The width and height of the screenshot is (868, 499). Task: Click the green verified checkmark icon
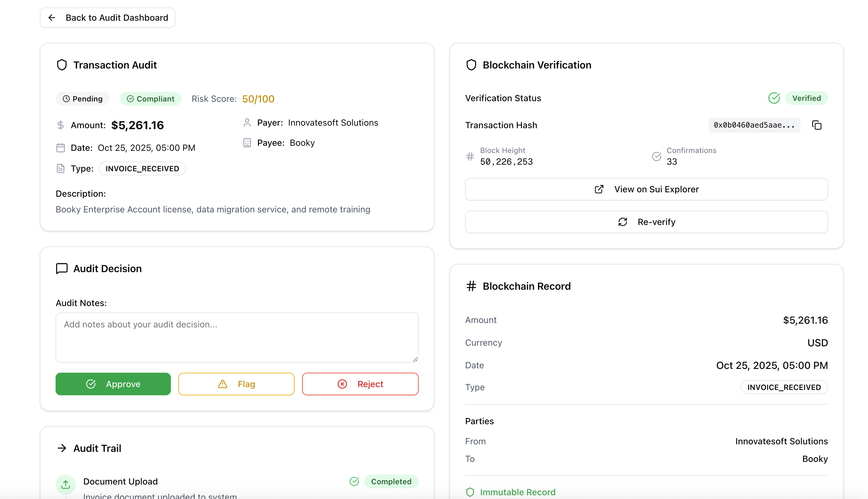pyautogui.click(x=773, y=98)
